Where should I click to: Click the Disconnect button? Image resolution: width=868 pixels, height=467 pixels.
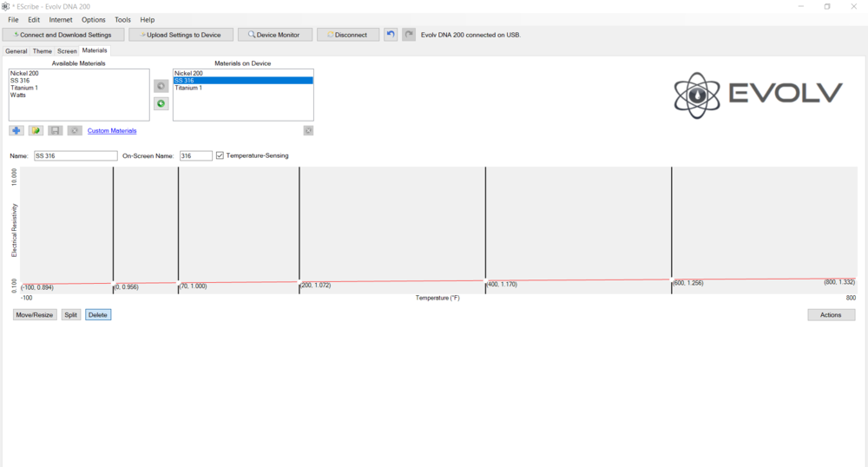tap(348, 35)
